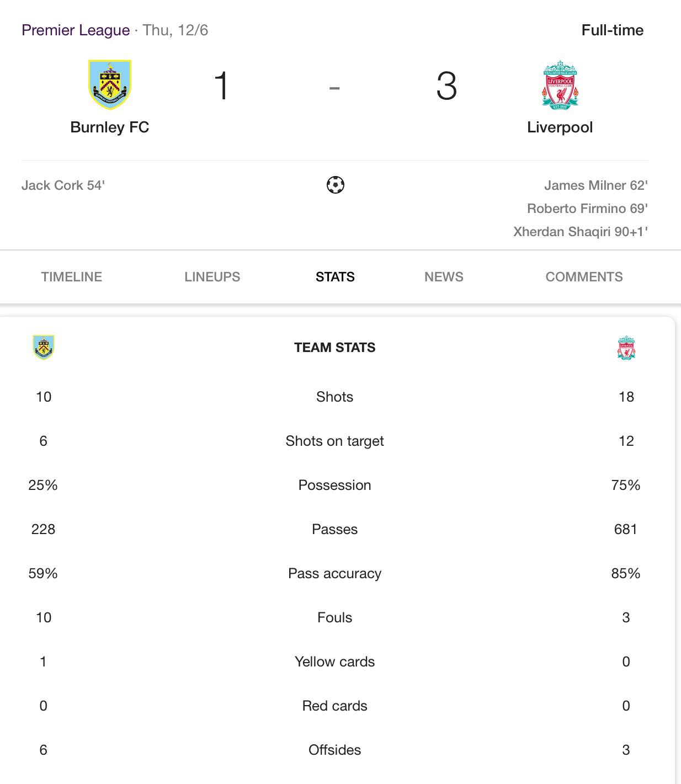Click the soccer ball goals icon
Image resolution: width=681 pixels, height=784 pixels.
(335, 185)
